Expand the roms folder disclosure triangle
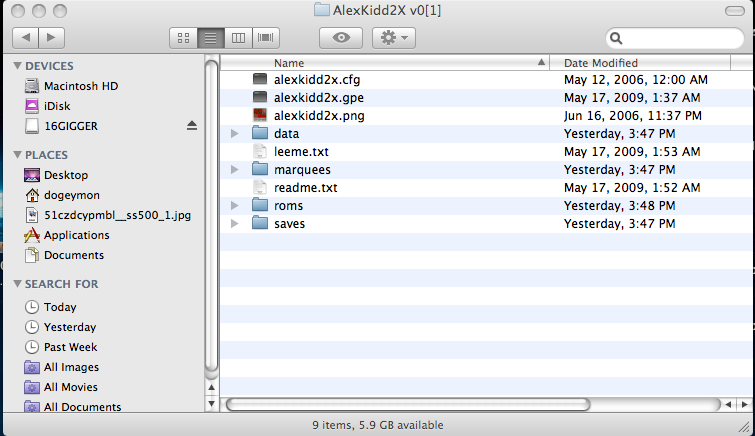This screenshot has width=755, height=436. 234,206
